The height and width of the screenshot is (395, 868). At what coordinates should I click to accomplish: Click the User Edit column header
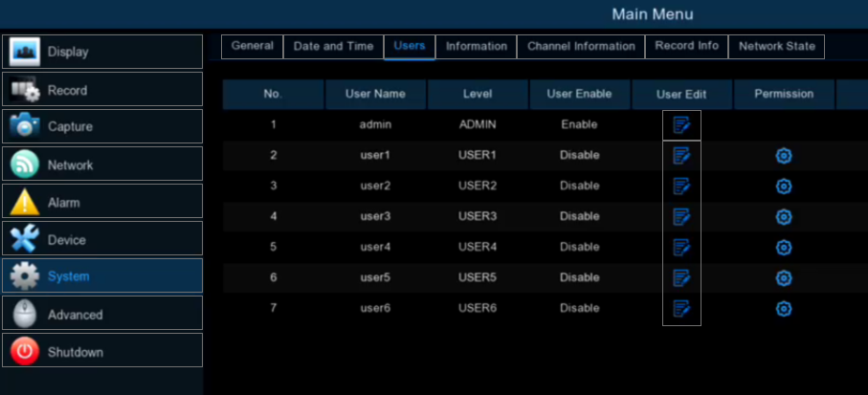681,94
